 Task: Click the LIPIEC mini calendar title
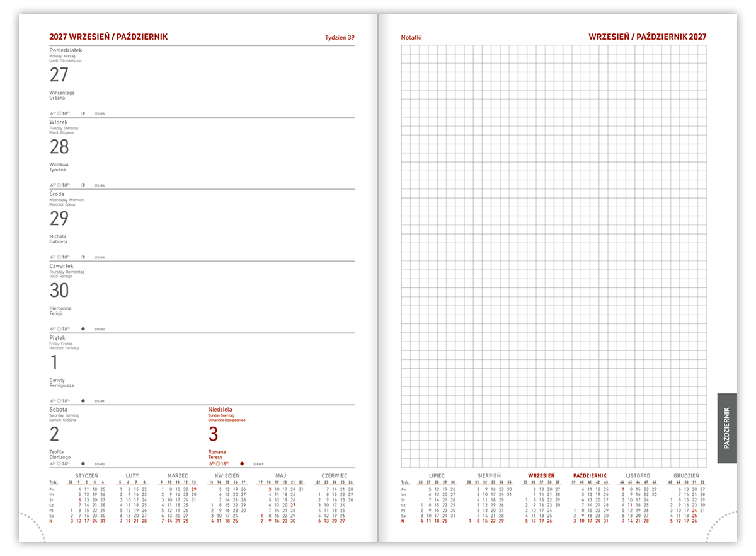coord(437,476)
